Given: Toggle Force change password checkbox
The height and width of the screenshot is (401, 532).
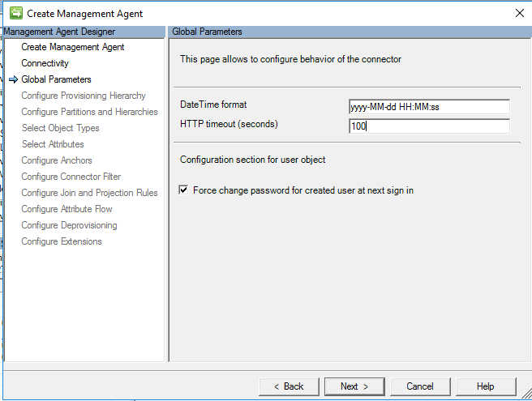Looking at the screenshot, I should (x=183, y=190).
